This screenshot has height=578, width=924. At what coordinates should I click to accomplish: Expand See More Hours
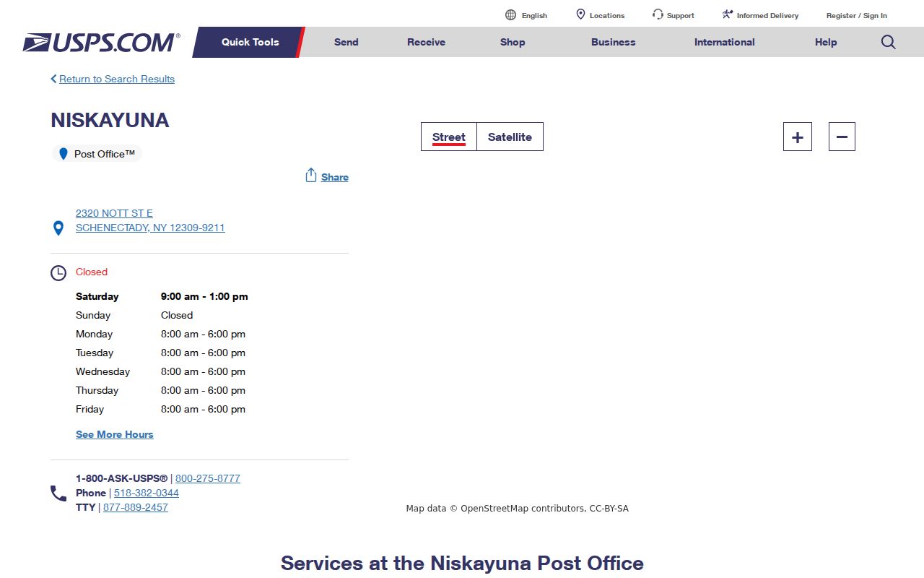(x=115, y=434)
